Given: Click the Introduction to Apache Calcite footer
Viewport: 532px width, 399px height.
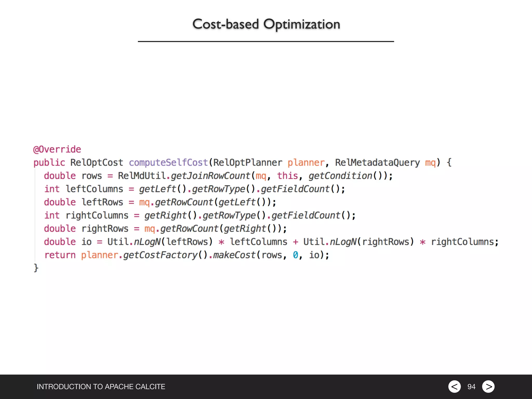Looking at the screenshot, I should [101, 387].
